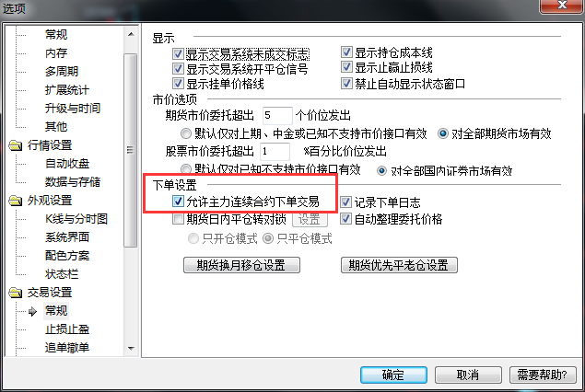Confirm with the 确定 button
Image resolution: width=585 pixels, height=392 pixels.
393,375
